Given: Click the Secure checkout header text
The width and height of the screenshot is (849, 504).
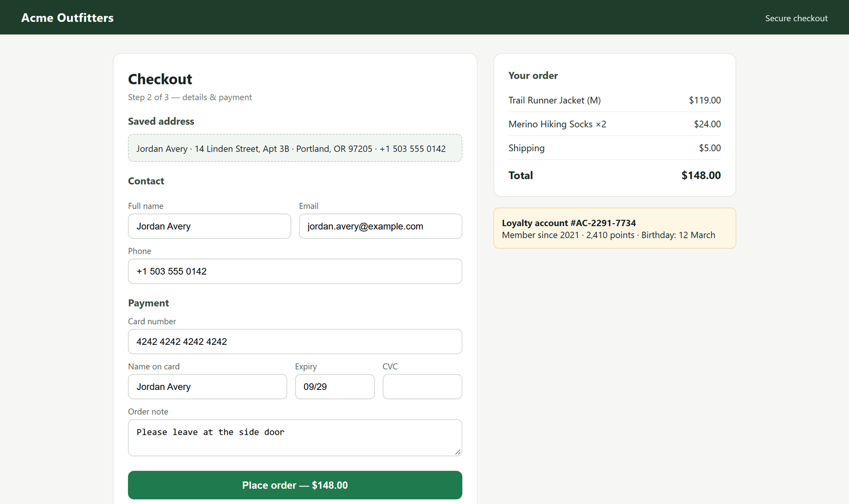Looking at the screenshot, I should click(796, 18).
